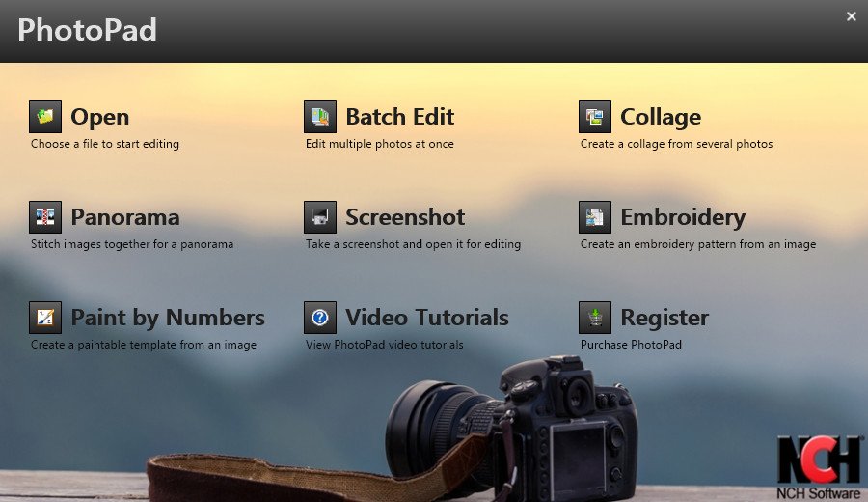Click the Open folder icon

(45, 117)
